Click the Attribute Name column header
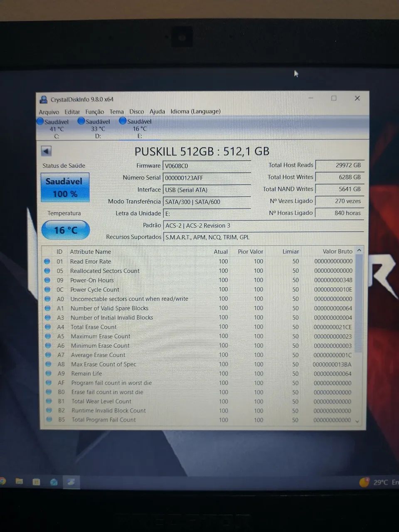Viewport: 399px width, 532px height. (90, 252)
